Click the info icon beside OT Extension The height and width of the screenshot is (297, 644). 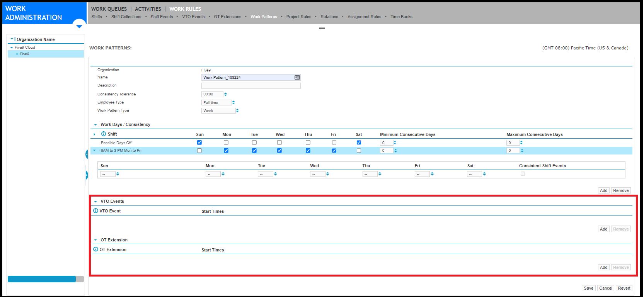[x=96, y=249]
